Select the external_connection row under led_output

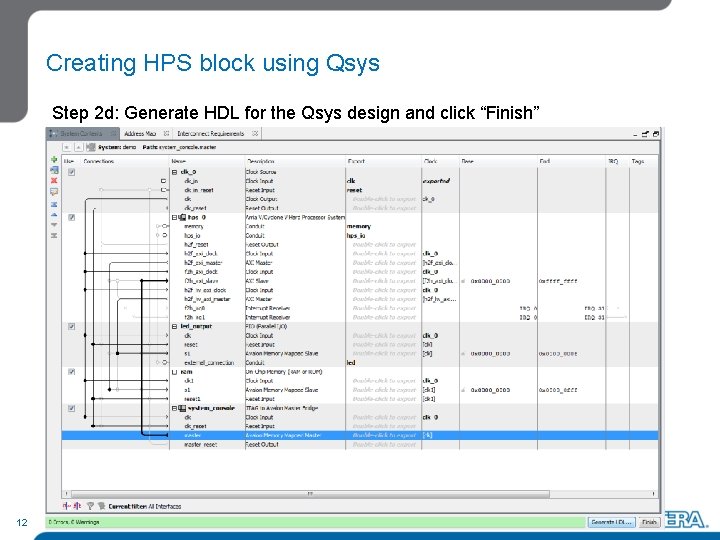360,363
